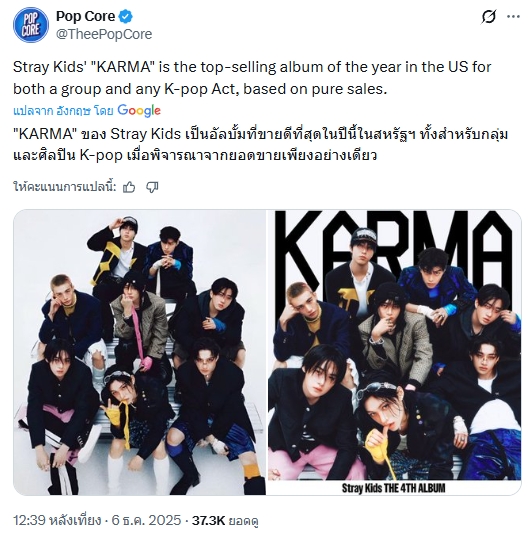Open the three-dot more options menu
Screen dimensions: 532x535
[x=513, y=16]
